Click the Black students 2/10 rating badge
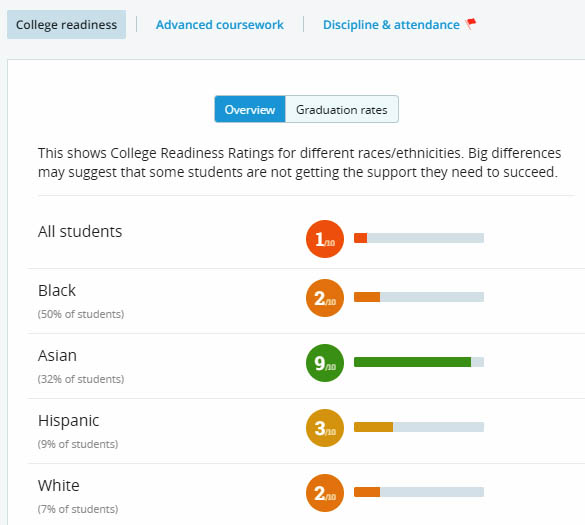Viewport: 585px width, 525px height. (x=325, y=298)
